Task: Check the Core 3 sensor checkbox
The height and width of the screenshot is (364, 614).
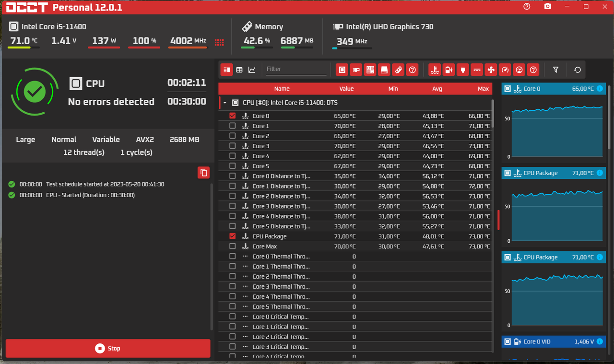Action: click(233, 146)
